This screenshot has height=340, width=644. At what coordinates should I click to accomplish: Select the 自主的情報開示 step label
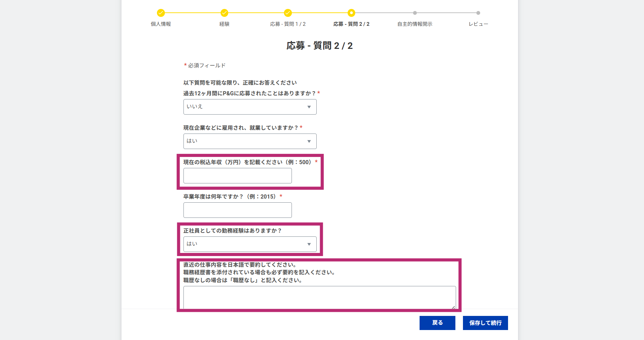(x=415, y=24)
